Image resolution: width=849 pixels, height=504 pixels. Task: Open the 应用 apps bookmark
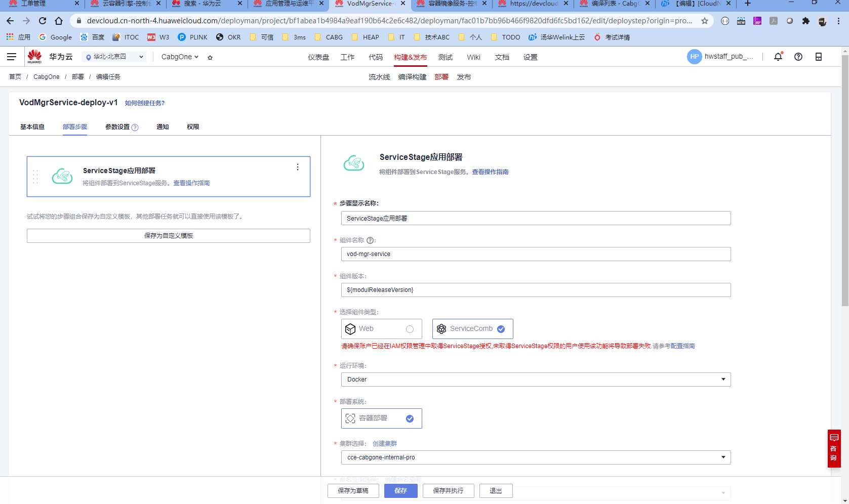pos(19,37)
